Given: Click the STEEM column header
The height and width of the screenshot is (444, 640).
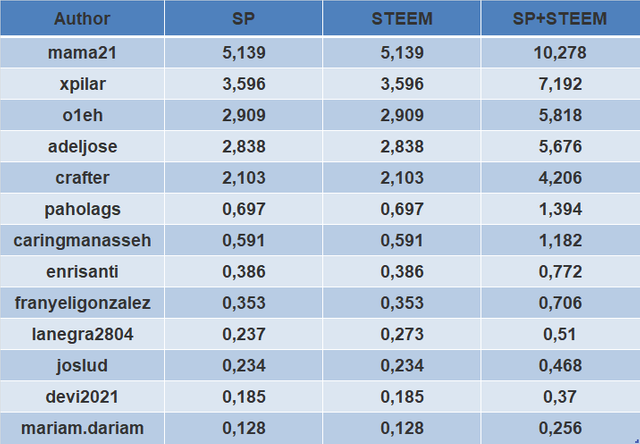Looking at the screenshot, I should (403, 19).
